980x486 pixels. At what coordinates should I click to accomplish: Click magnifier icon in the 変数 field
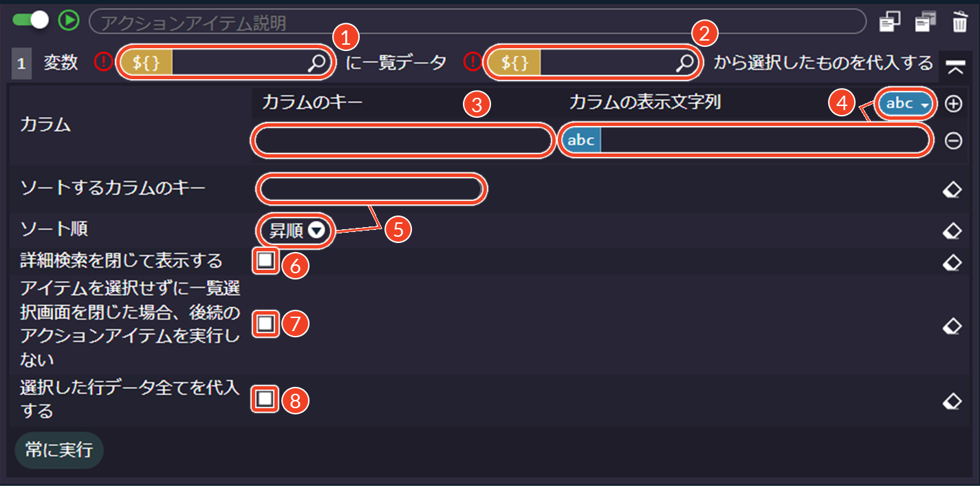pyautogui.click(x=316, y=63)
